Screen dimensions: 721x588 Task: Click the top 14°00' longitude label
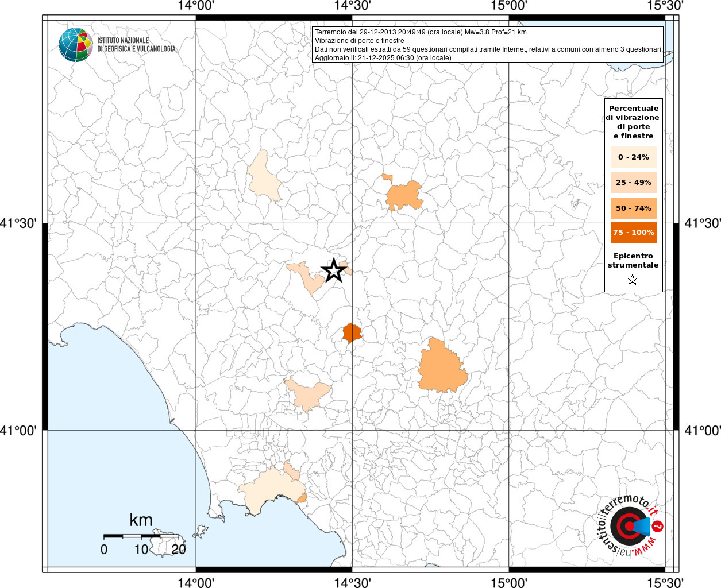pos(196,5)
